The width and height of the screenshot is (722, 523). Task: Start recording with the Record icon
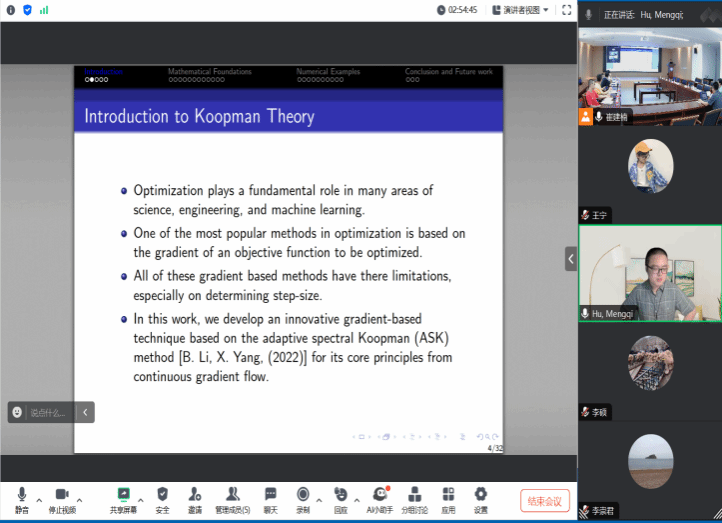tap(302, 495)
